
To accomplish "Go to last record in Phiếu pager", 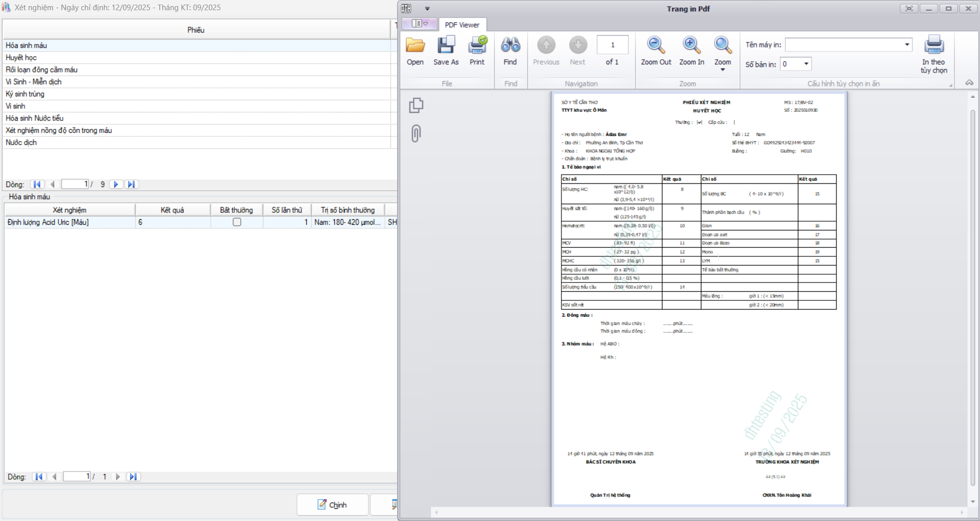I will pos(132,184).
